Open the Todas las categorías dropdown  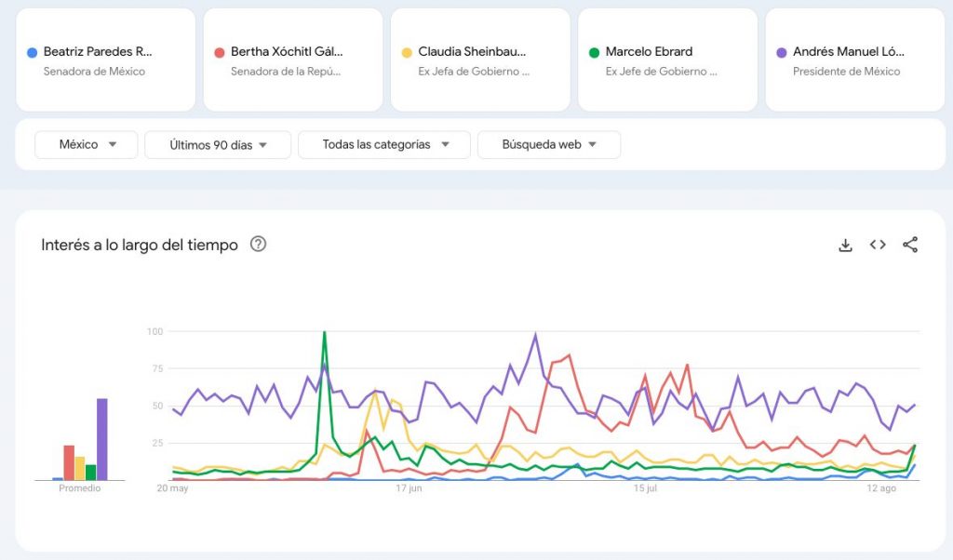point(384,145)
